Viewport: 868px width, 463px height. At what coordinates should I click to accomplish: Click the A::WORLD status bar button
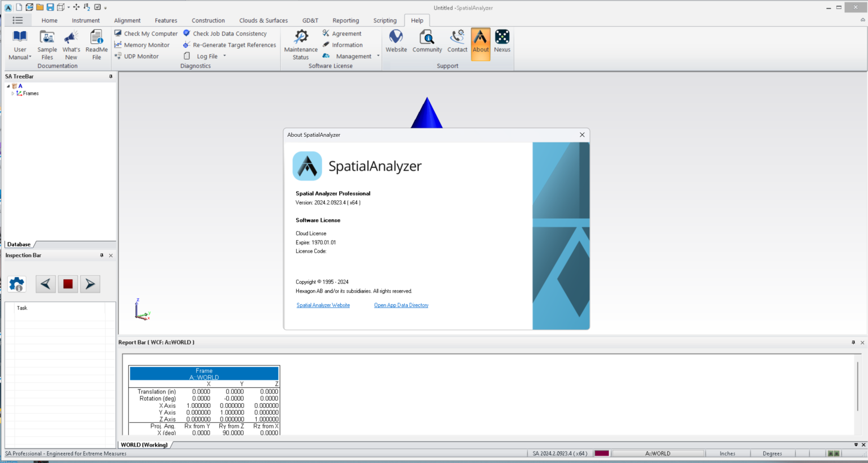point(658,453)
